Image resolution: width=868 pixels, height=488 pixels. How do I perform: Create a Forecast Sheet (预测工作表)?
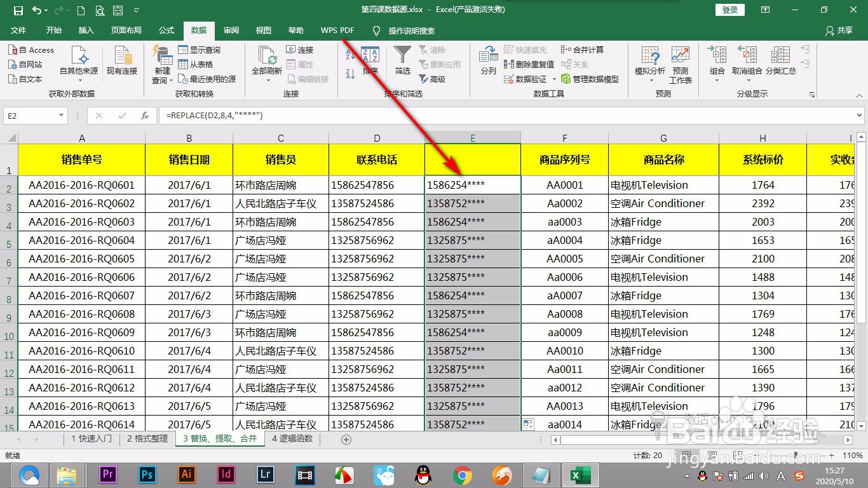(681, 65)
